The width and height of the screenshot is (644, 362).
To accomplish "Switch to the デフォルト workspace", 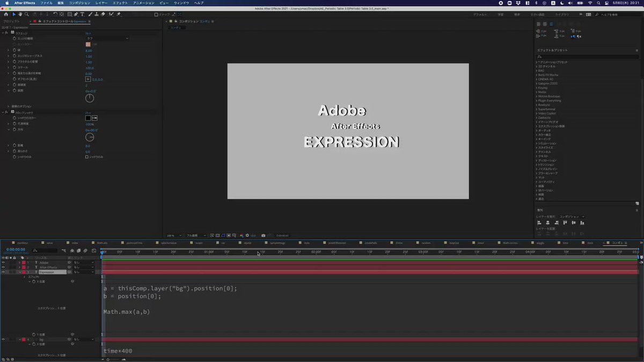I will click(x=480, y=14).
